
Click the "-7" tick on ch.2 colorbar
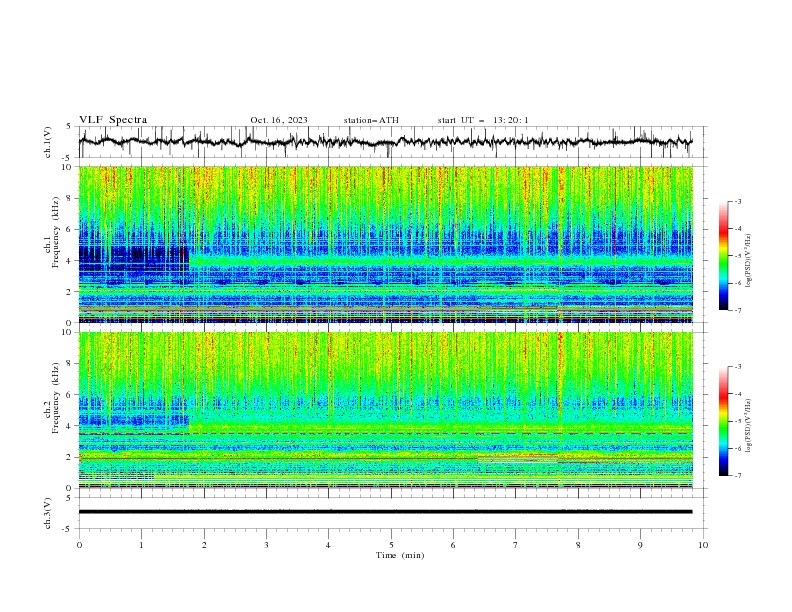pyautogui.click(x=738, y=476)
